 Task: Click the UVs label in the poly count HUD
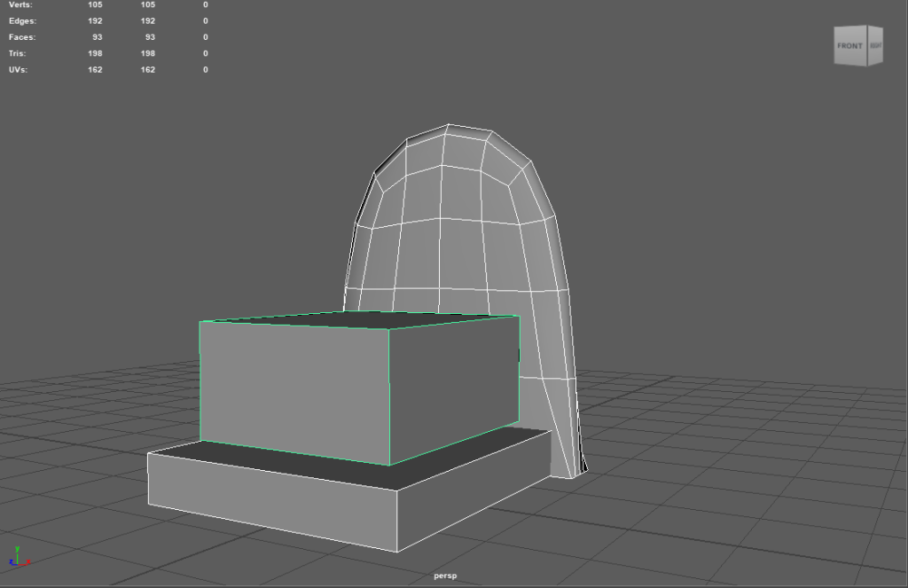[x=18, y=70]
